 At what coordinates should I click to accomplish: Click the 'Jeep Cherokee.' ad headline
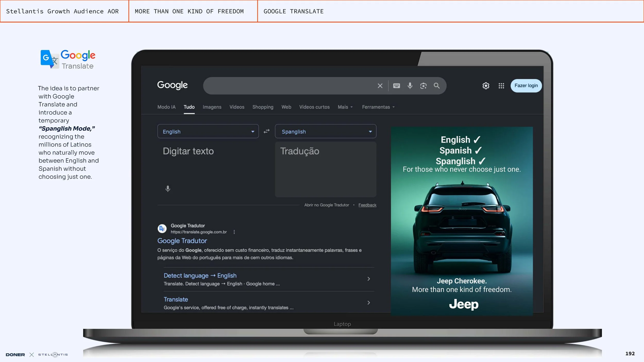point(462,281)
